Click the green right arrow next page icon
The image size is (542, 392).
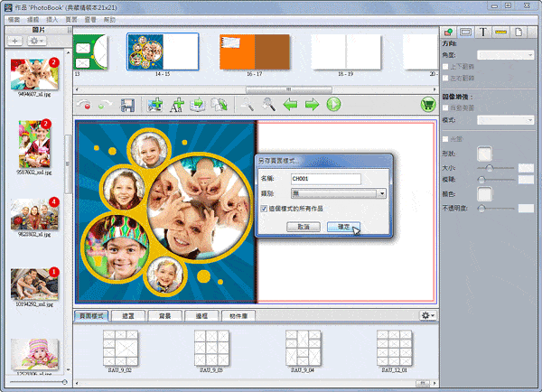(313, 105)
